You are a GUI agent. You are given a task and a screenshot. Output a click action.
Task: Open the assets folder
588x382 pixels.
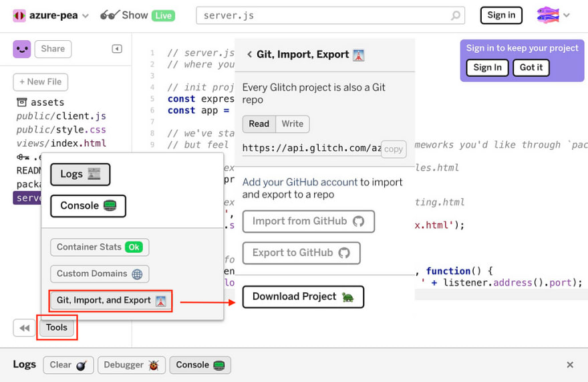41,102
